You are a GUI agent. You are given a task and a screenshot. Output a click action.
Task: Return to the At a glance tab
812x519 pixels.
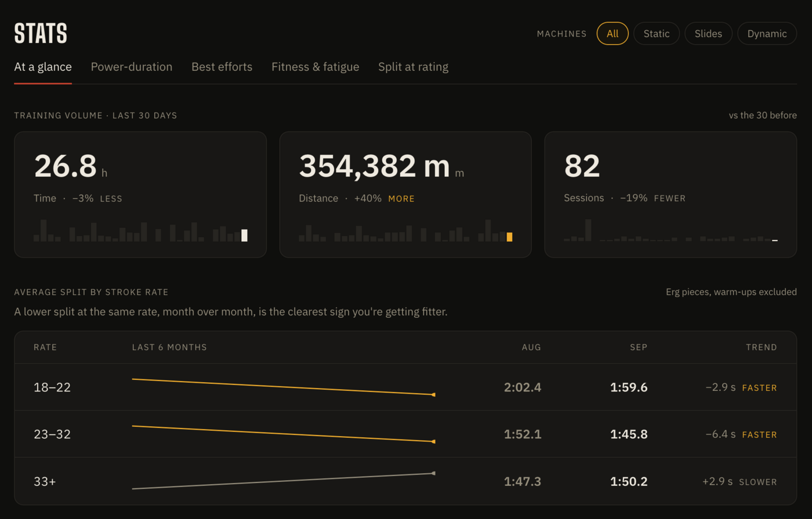pos(43,67)
